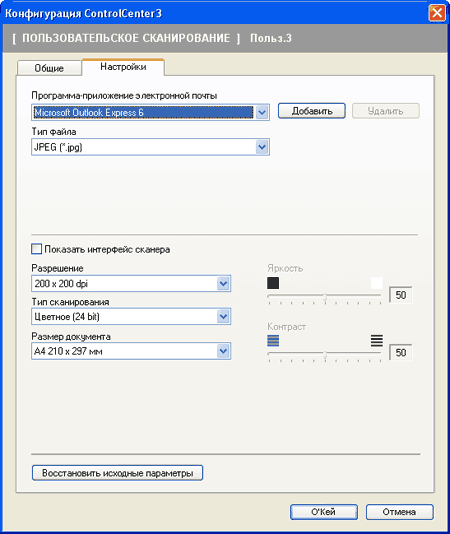Expand the Тип файла dropdown
Viewport: 450px width, 534px height.
(262, 147)
